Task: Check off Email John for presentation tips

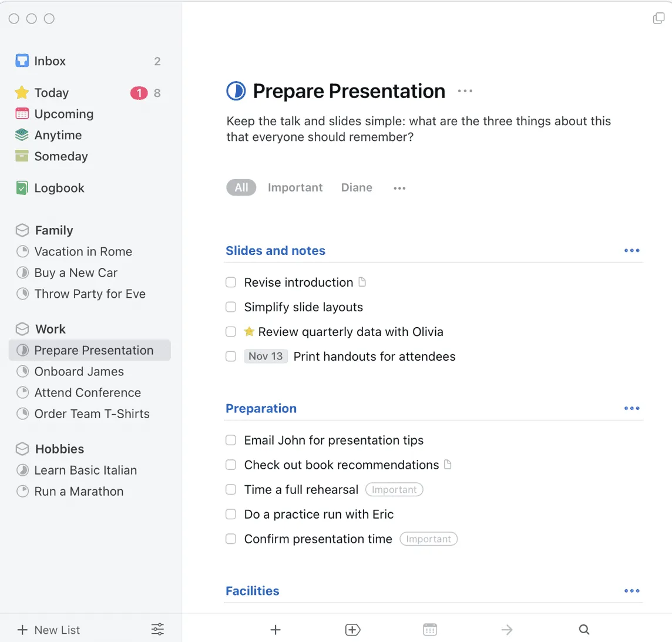Action: pyautogui.click(x=231, y=440)
